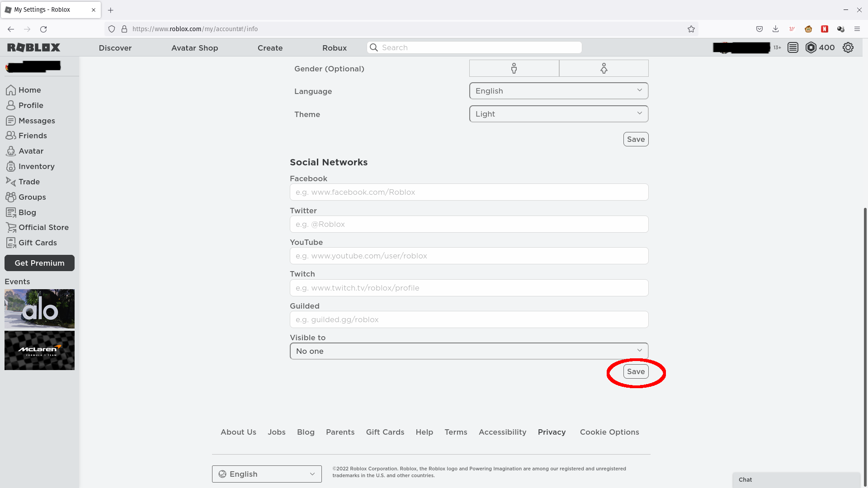Open Cookie Options footer link
The image size is (868, 488).
point(609,432)
